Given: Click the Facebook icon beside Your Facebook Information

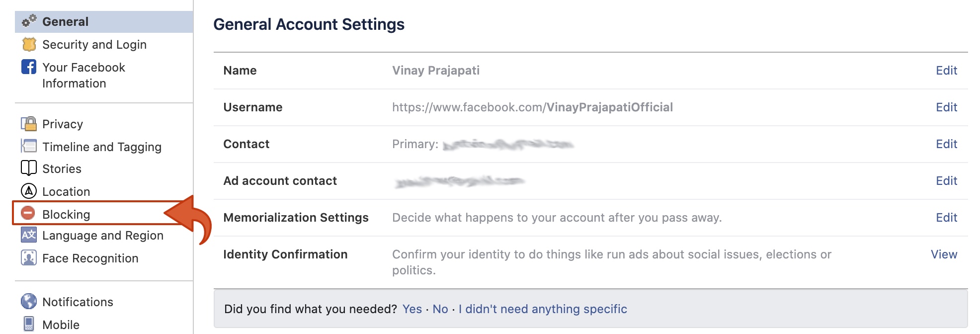Looking at the screenshot, I should (x=29, y=67).
